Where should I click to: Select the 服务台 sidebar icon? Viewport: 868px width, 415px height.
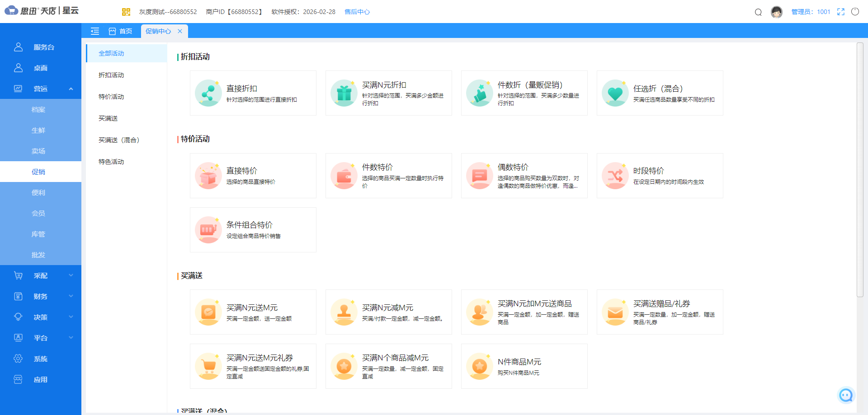pyautogui.click(x=18, y=47)
